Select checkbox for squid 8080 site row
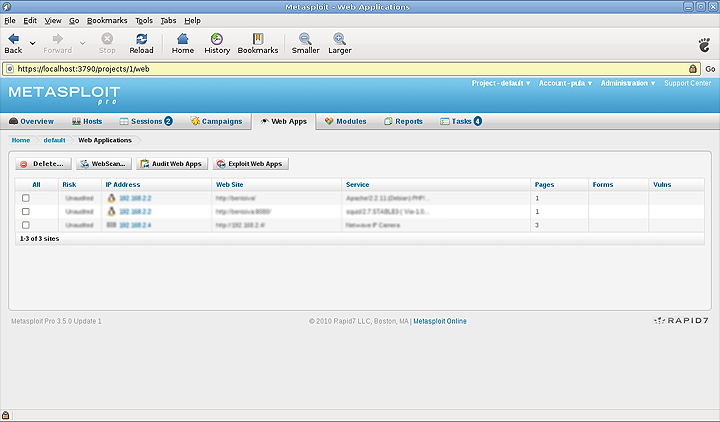 [26, 211]
